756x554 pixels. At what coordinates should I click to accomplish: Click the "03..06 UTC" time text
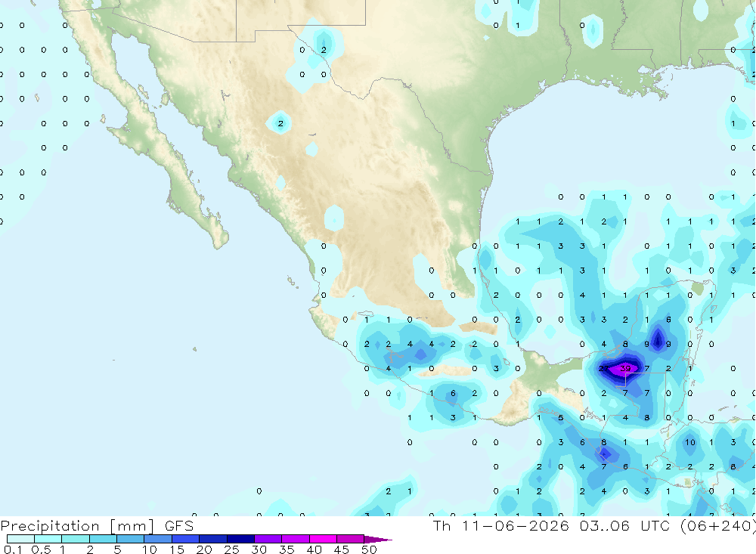(x=625, y=525)
